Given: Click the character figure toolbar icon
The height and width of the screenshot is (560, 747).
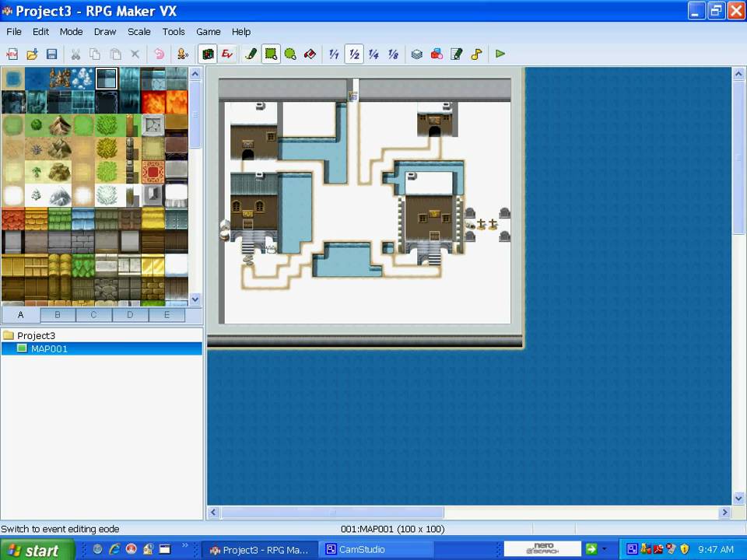Looking at the screenshot, I should click(182, 54).
